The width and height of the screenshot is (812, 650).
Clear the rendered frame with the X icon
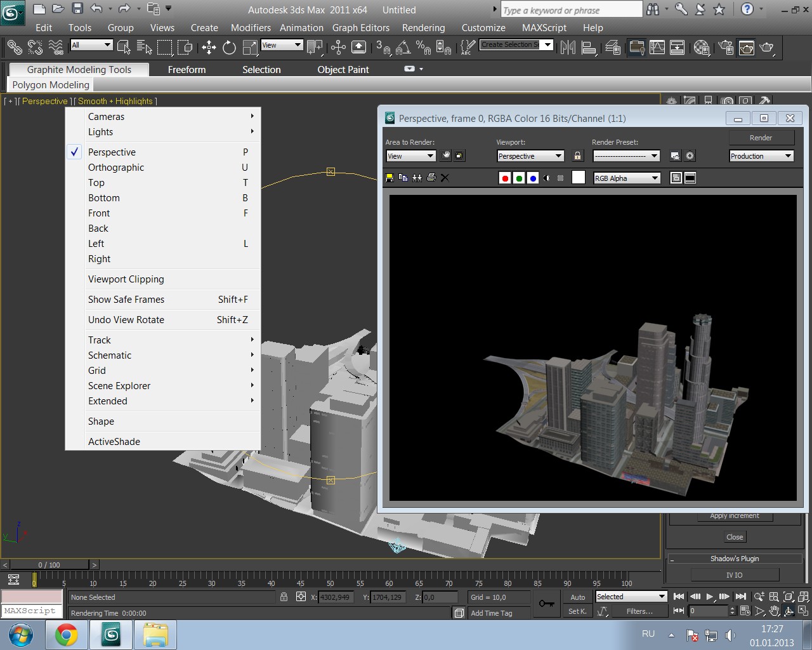(445, 178)
